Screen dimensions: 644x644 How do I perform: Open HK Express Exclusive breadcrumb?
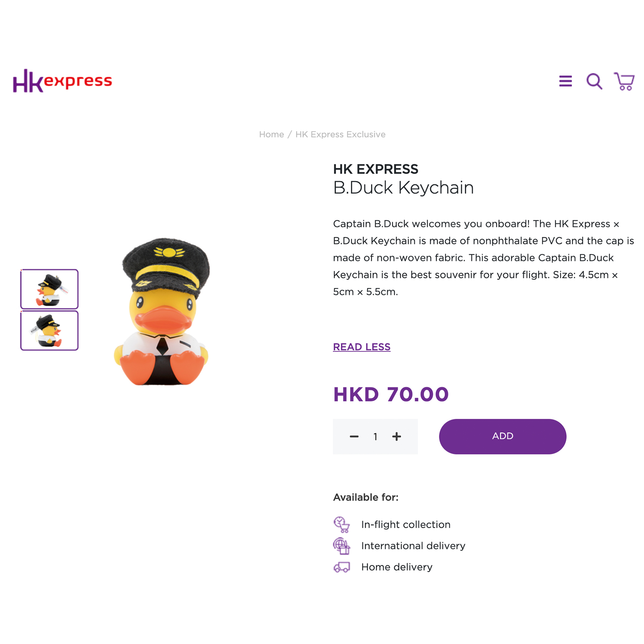click(x=341, y=135)
